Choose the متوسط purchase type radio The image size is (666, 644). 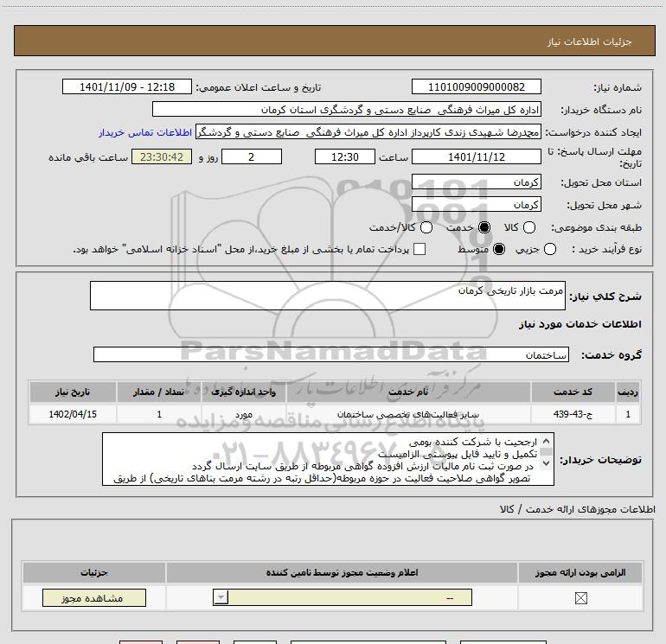click(499, 249)
